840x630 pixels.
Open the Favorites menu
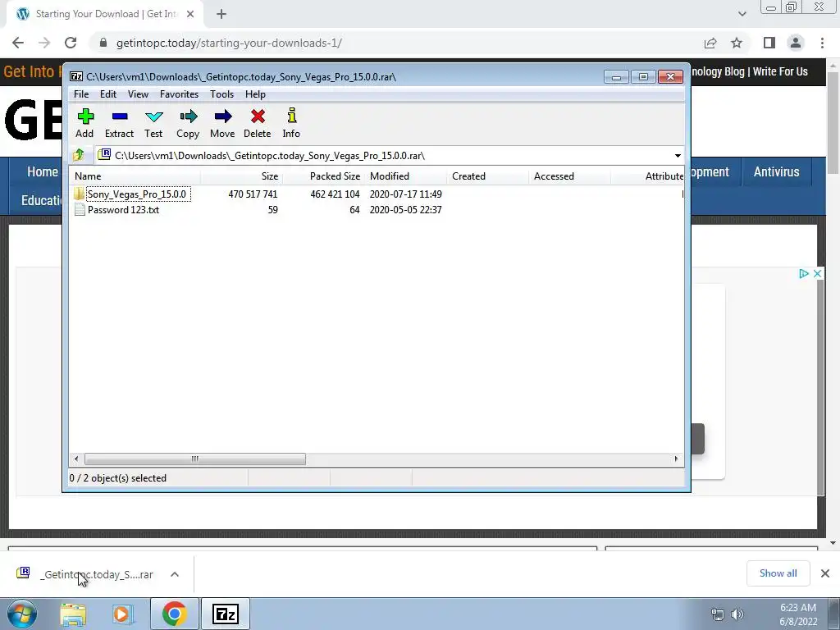click(180, 94)
